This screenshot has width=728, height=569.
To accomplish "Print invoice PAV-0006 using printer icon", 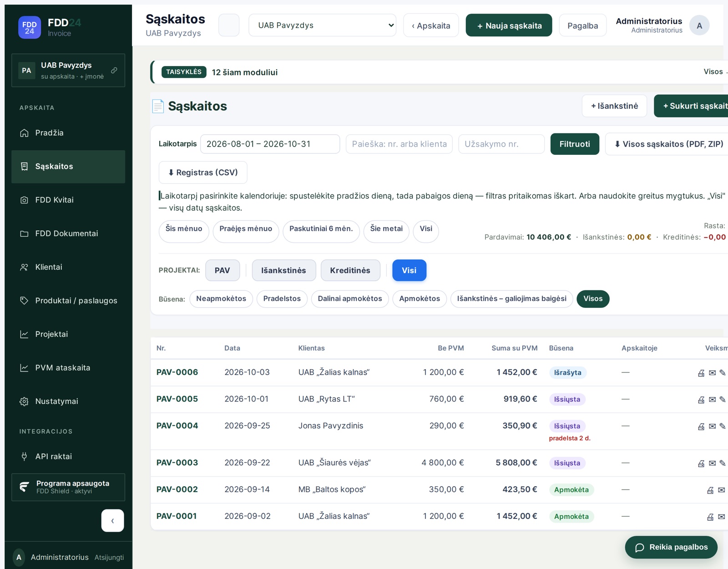I will 701,373.
